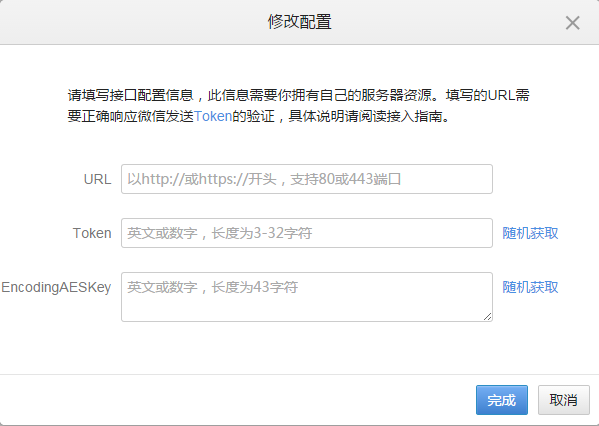Click the EncodingAESKey text area
The width and height of the screenshot is (599, 426).
(x=307, y=297)
